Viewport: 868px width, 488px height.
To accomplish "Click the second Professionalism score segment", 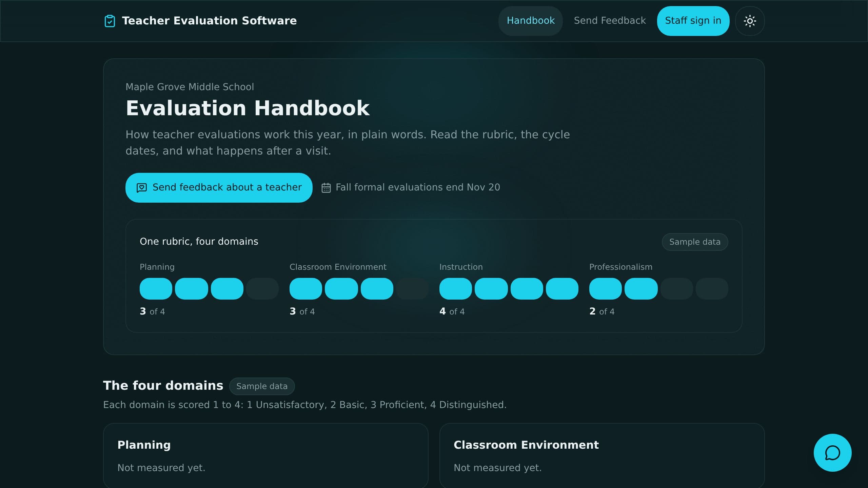I will click(x=641, y=289).
